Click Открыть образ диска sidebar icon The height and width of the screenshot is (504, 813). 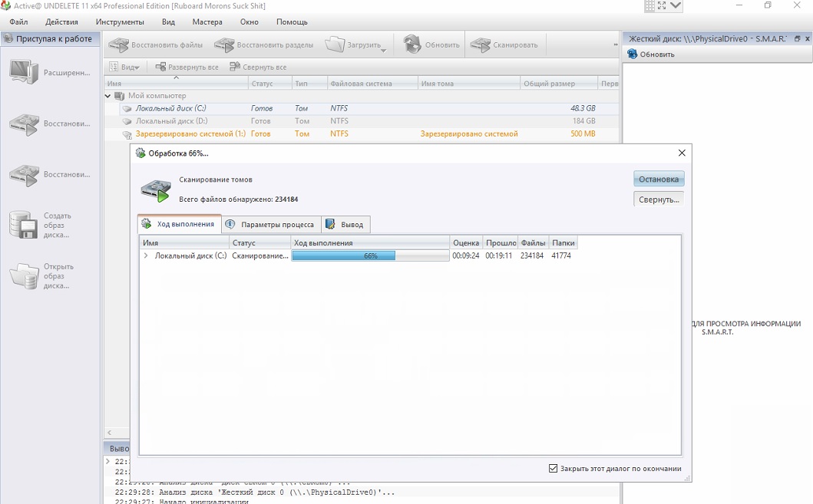24,275
